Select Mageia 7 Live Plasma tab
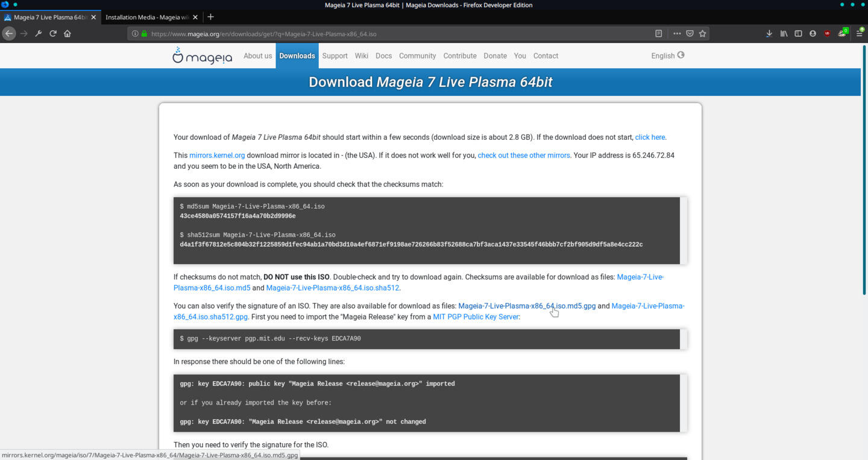This screenshot has height=460, width=868. point(50,17)
